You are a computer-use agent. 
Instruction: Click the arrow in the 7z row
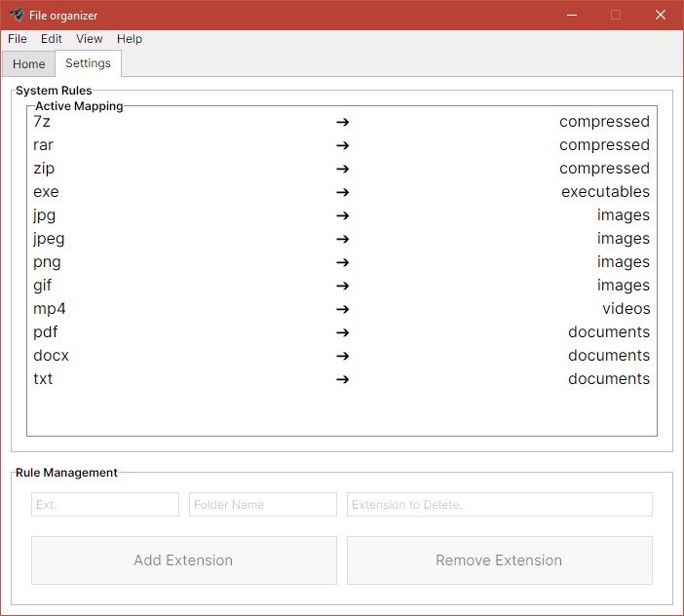tap(342, 122)
